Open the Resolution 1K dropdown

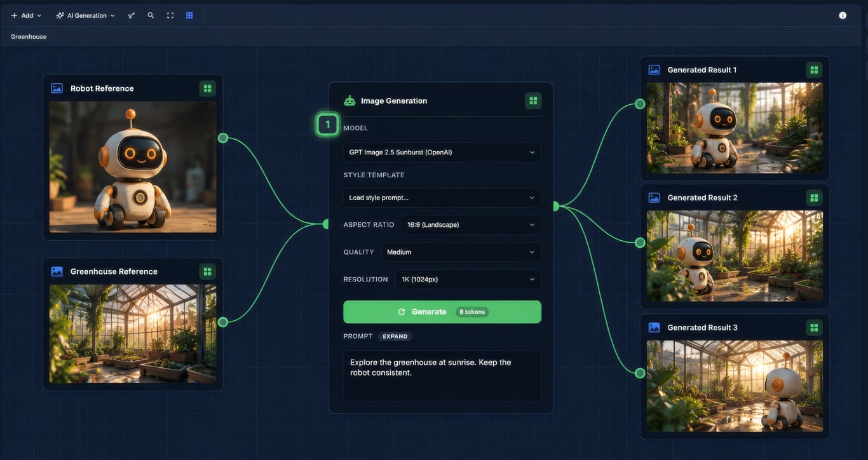click(x=468, y=280)
